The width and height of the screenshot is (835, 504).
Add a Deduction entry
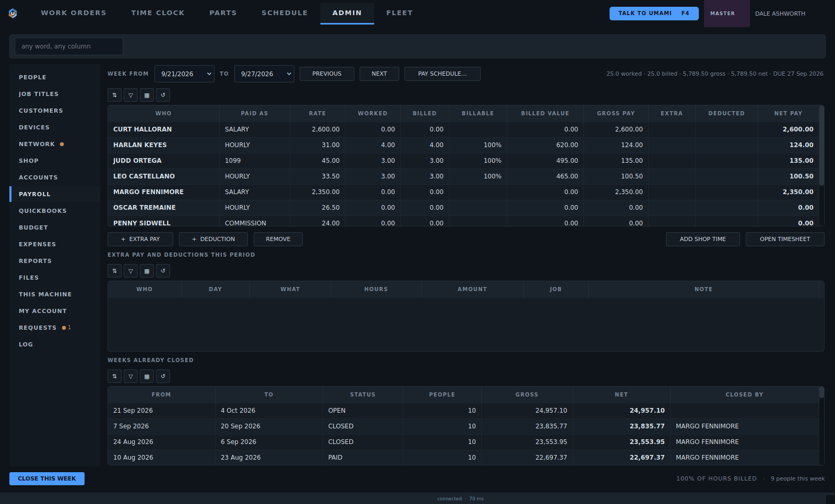pyautogui.click(x=213, y=239)
